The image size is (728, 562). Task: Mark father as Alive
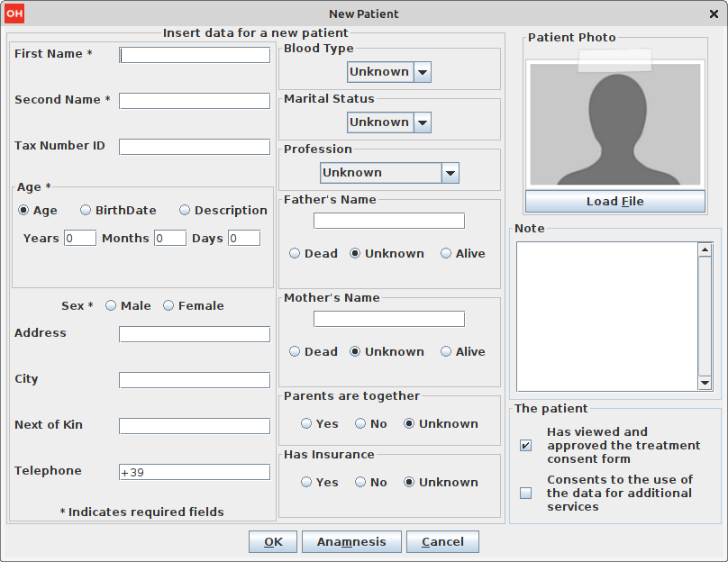pos(446,254)
